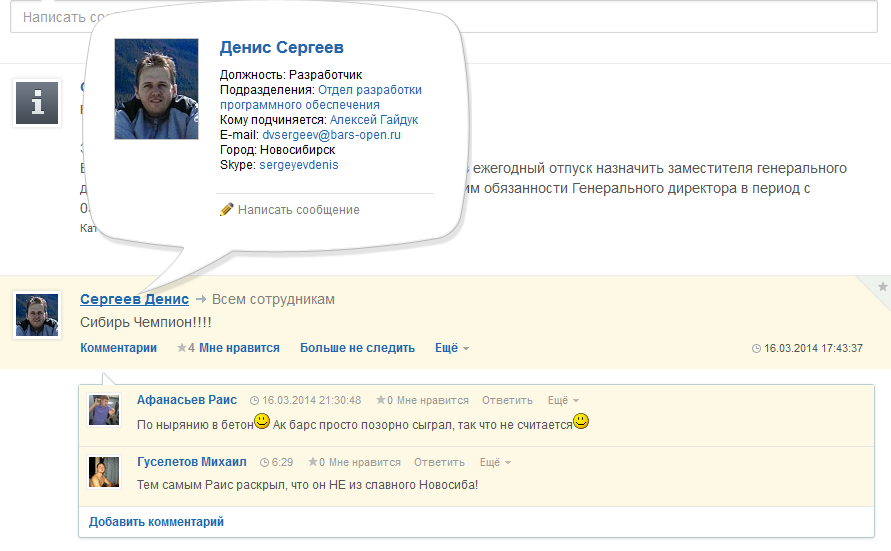Screen dimensions: 891x551
Task: Open the Денис Сергеев name link in popup
Action: click(282, 47)
